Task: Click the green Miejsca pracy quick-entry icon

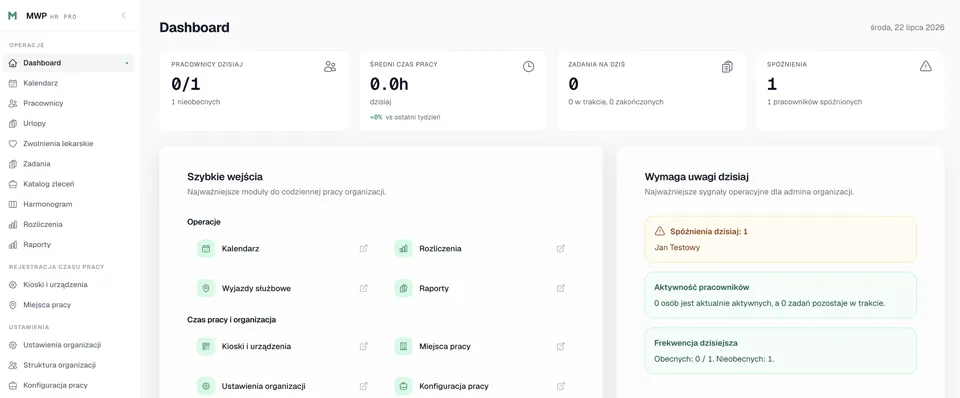Action: [x=403, y=347]
